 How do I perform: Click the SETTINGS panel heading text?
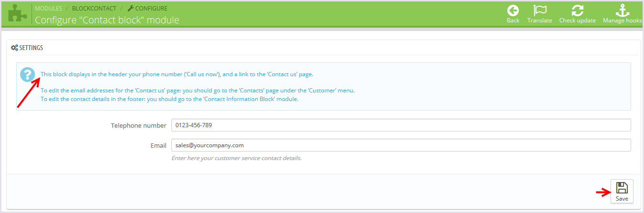[x=31, y=48]
